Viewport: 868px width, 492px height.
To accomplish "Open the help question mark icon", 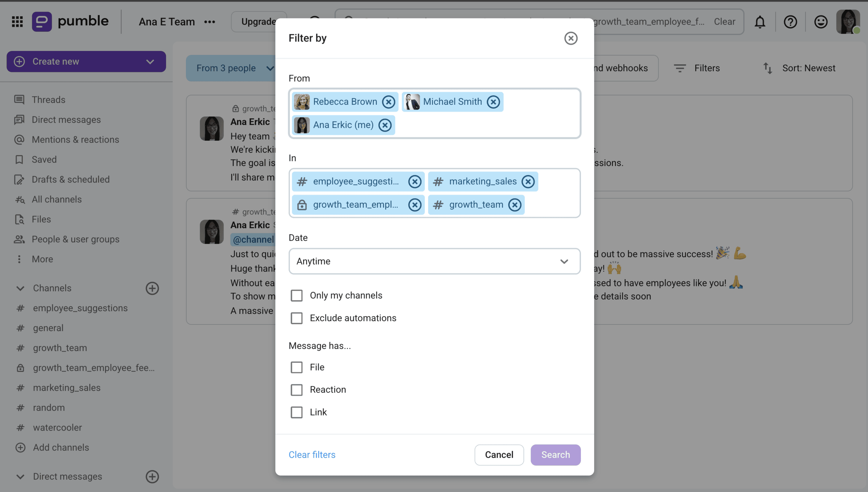I will tap(790, 22).
